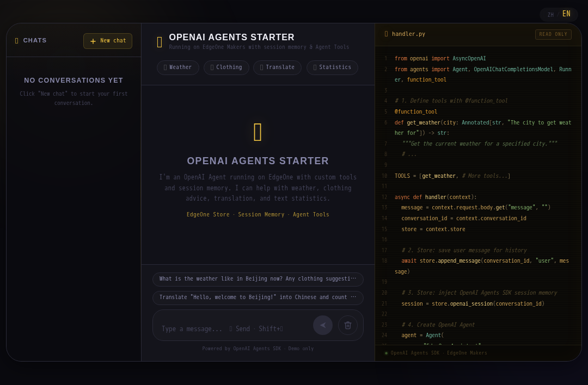Viewport: 588px width, 385px height.
Task: Click the icon inside Statistics chip
Action: [x=315, y=67]
